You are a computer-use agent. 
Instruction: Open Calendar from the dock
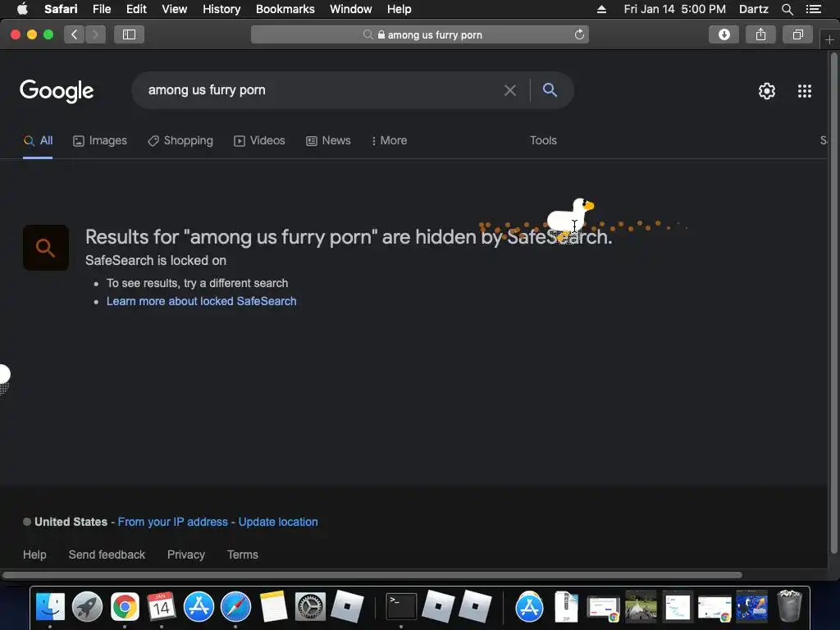coord(162,607)
